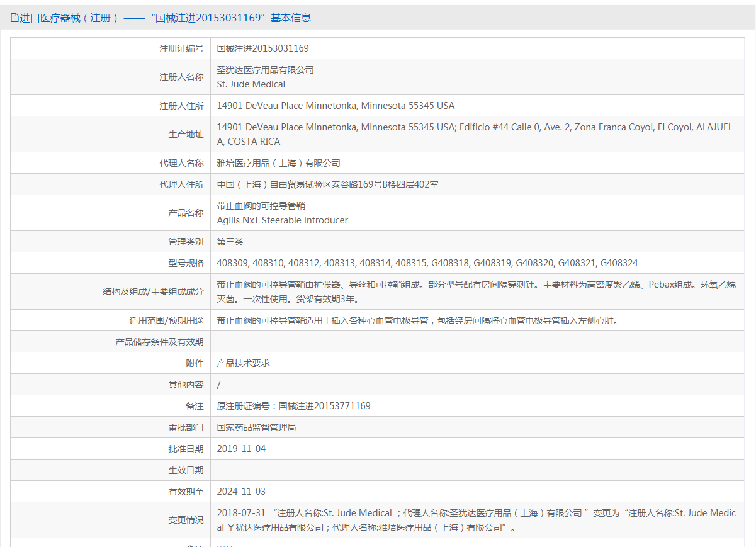The width and height of the screenshot is (756, 547).
Task: Select registrant name 圣犹达医疗用品有限公司 in 注册人名称 row
Action: click(266, 70)
